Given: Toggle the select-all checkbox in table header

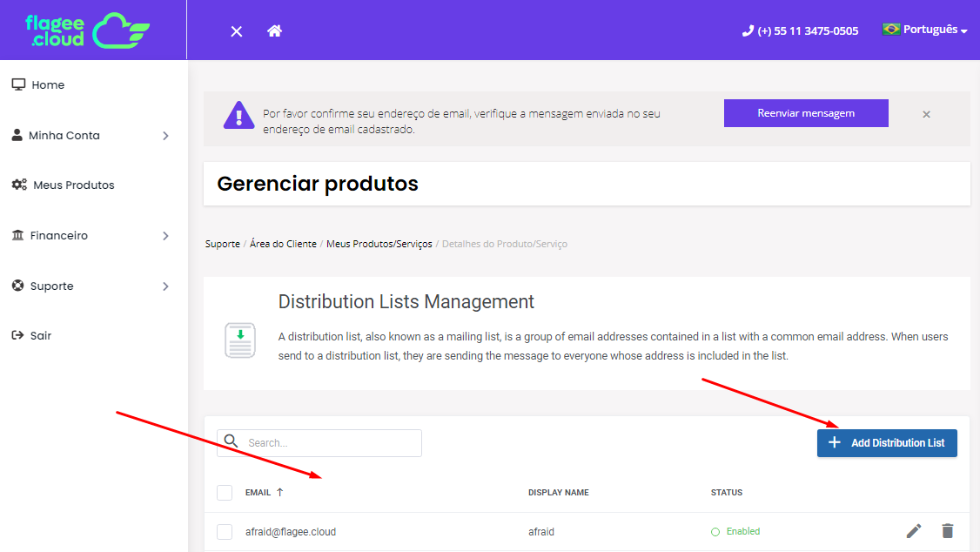Looking at the screenshot, I should tap(225, 493).
